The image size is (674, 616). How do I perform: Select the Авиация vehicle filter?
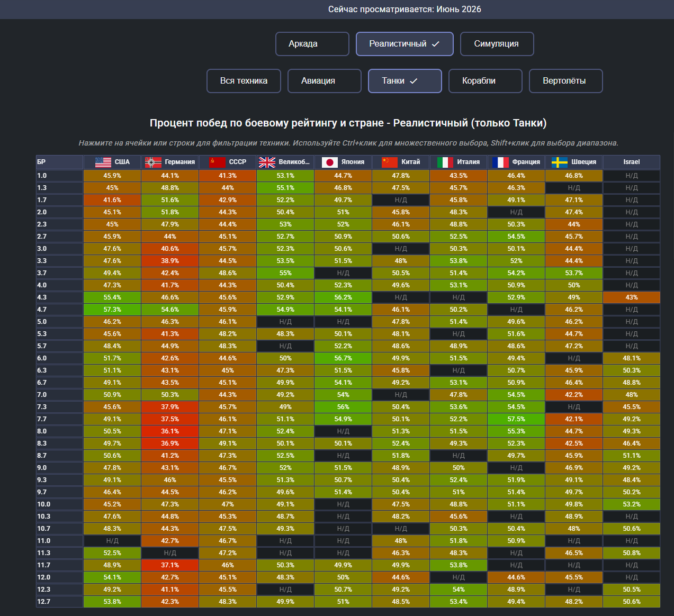[325, 81]
